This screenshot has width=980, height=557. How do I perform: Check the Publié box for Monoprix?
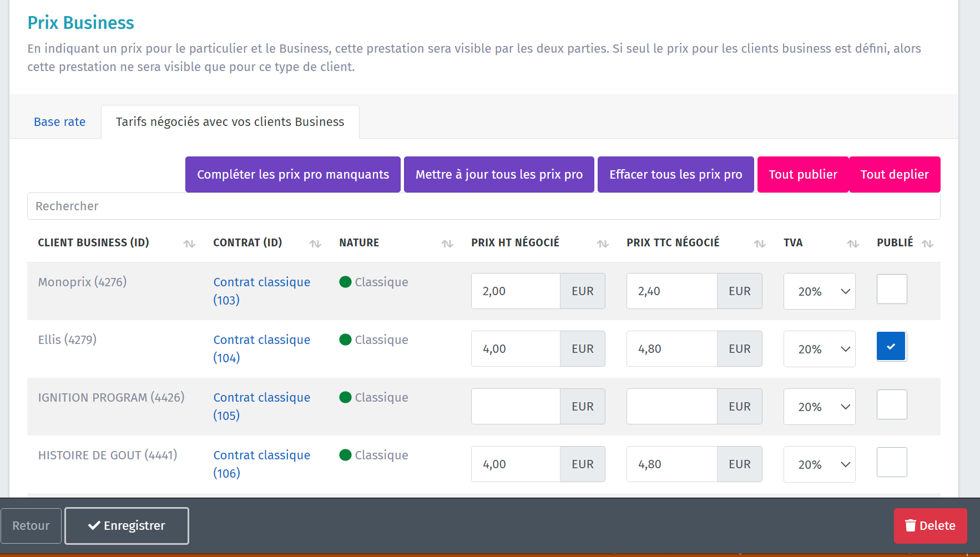[891, 289]
